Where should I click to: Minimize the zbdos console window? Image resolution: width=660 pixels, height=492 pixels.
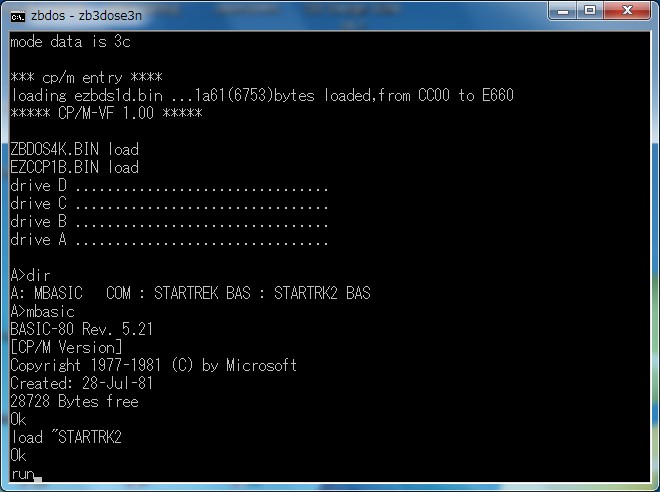click(563, 10)
